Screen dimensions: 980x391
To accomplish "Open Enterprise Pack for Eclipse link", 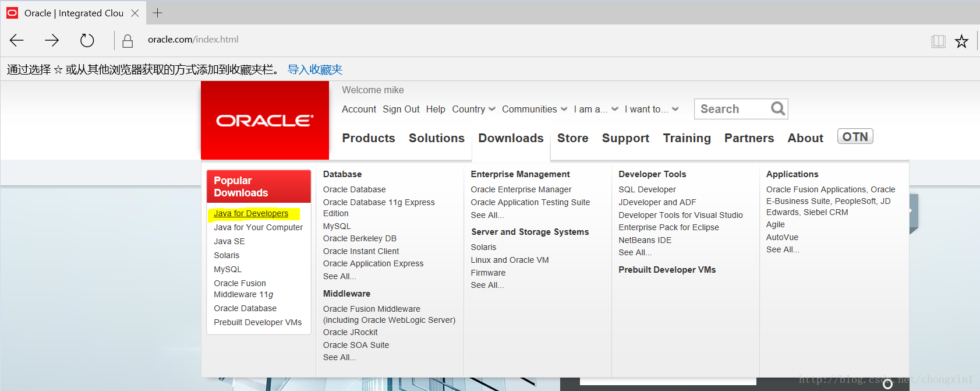I will click(668, 227).
